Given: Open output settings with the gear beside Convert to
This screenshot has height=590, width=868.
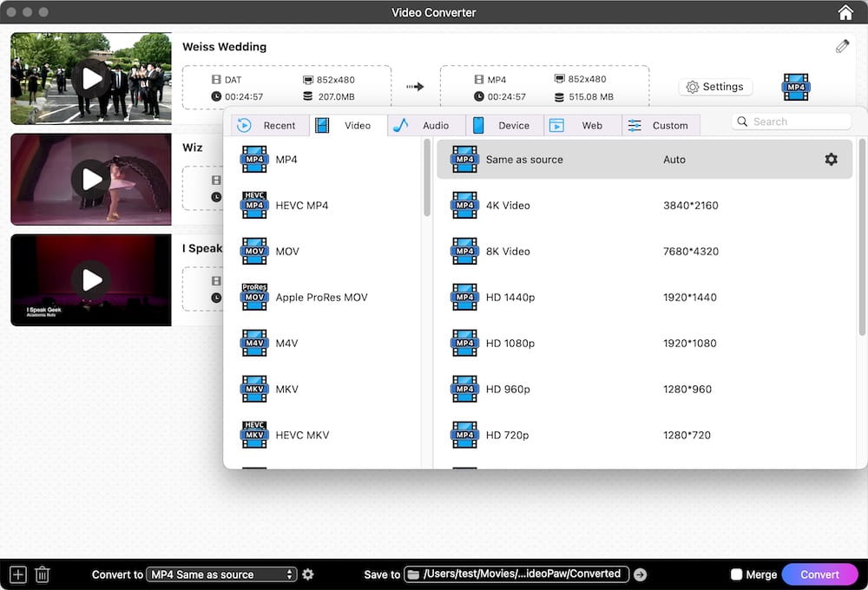Looking at the screenshot, I should (x=308, y=574).
